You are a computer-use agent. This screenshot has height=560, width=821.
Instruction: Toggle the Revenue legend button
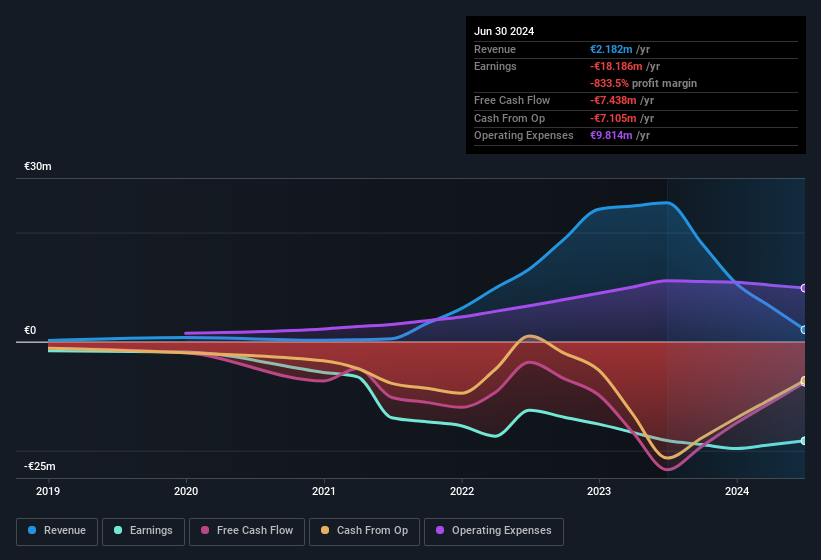[57, 531]
